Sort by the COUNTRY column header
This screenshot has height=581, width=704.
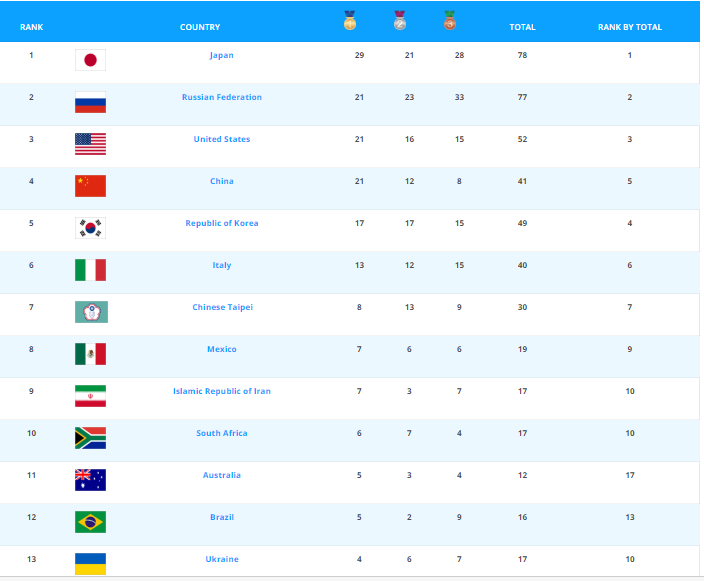[200, 27]
